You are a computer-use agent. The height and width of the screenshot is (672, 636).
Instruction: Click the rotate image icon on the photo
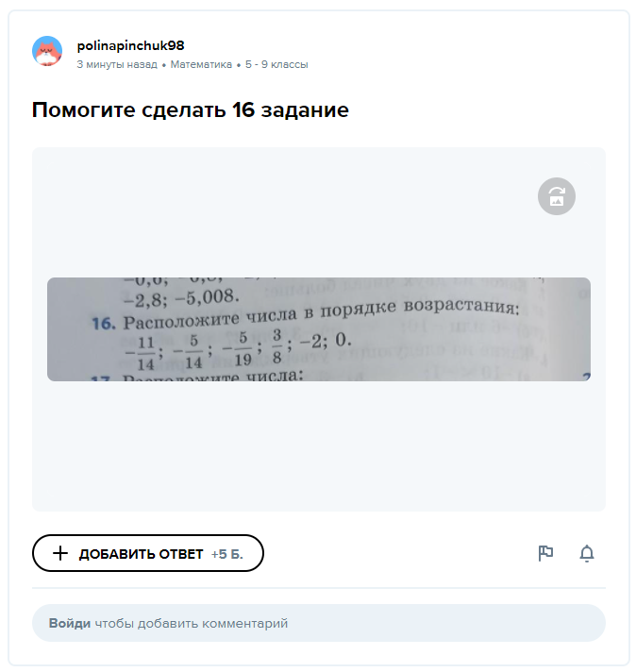557,196
